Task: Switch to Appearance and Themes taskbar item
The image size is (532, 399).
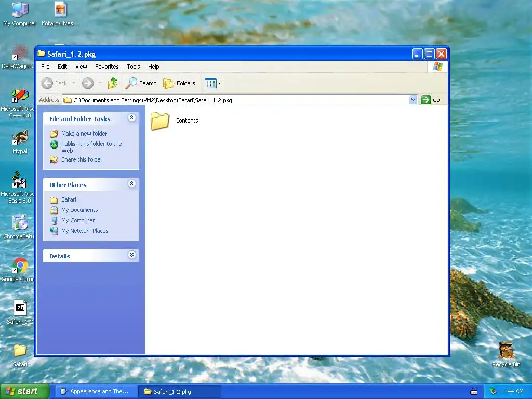Action: click(96, 392)
